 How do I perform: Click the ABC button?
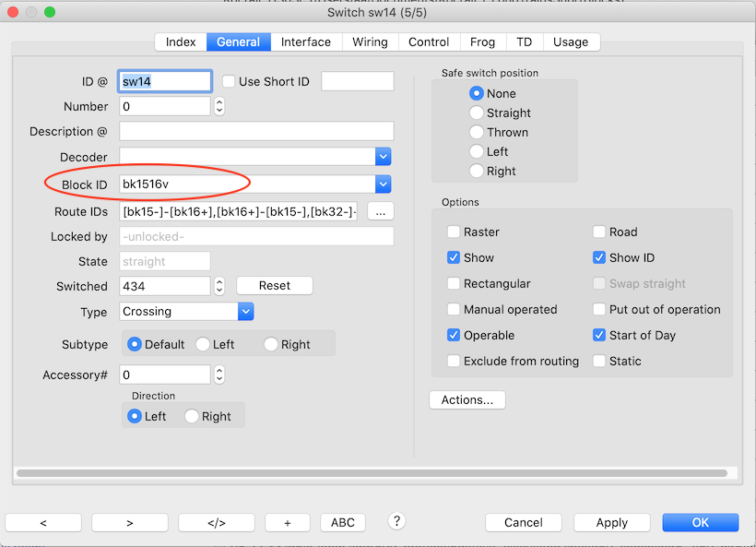click(342, 522)
